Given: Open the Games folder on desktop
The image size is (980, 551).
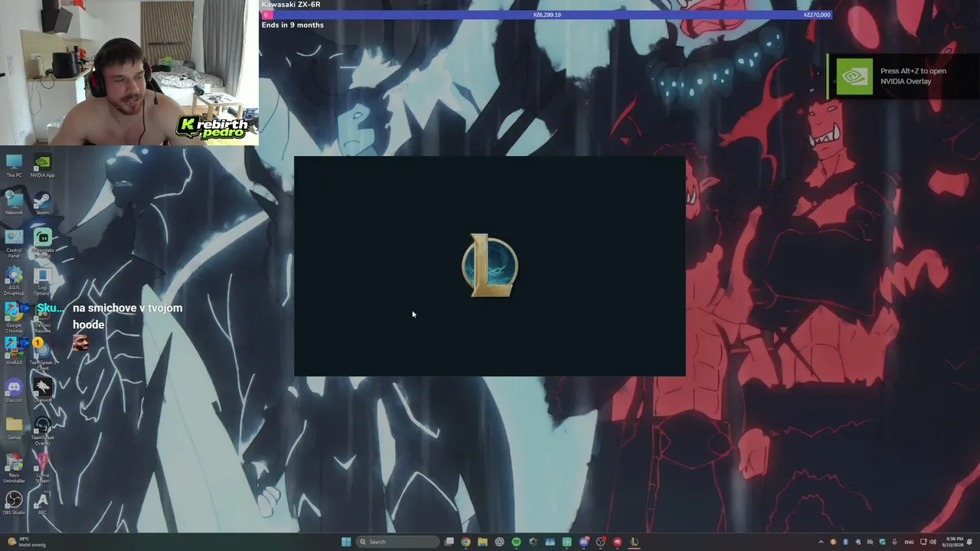Looking at the screenshot, I should (14, 428).
